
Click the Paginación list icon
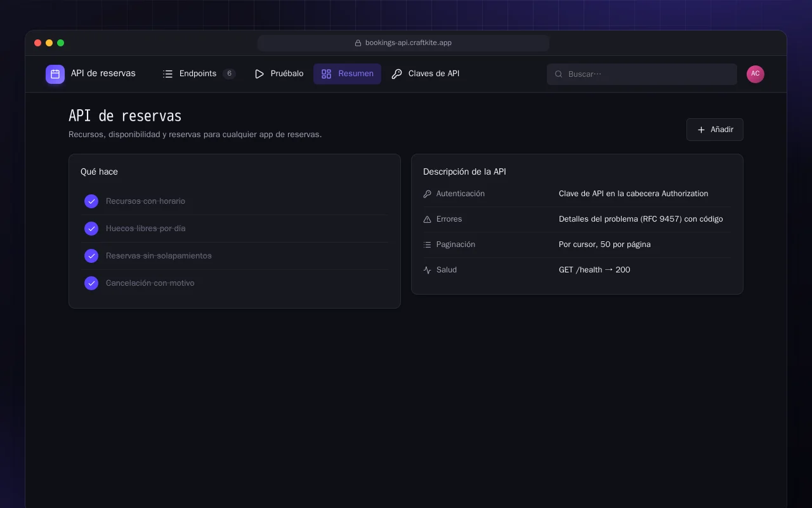pyautogui.click(x=427, y=244)
